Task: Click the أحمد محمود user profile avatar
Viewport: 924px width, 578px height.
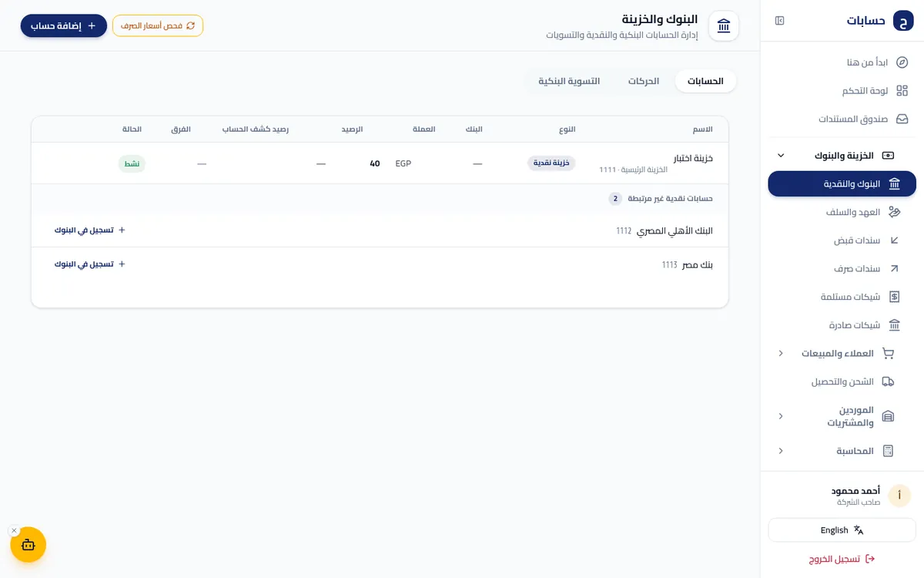Action: [x=899, y=496]
